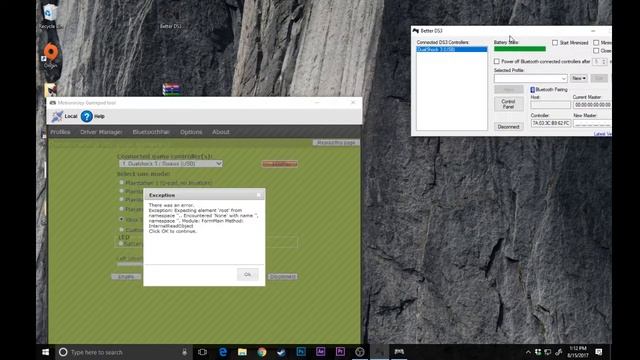Open File Explorer from the taskbar
This screenshot has width=640, height=360.
[x=242, y=352]
